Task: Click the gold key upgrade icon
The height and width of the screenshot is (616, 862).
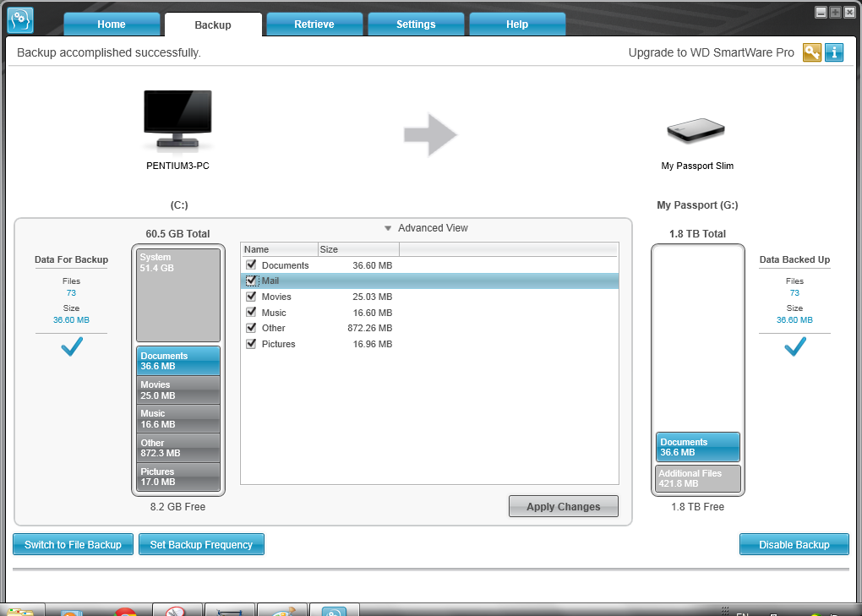Action: pyautogui.click(x=811, y=52)
